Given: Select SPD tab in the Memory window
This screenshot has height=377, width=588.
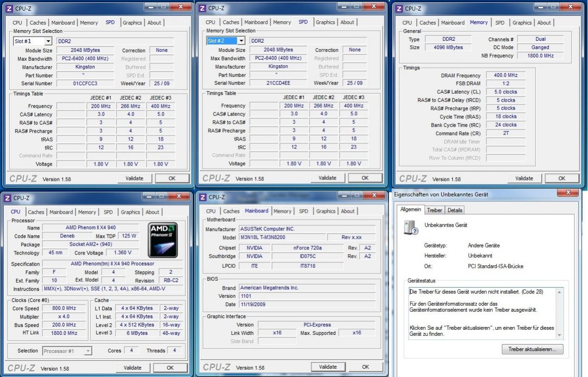Looking at the screenshot, I should point(500,22).
